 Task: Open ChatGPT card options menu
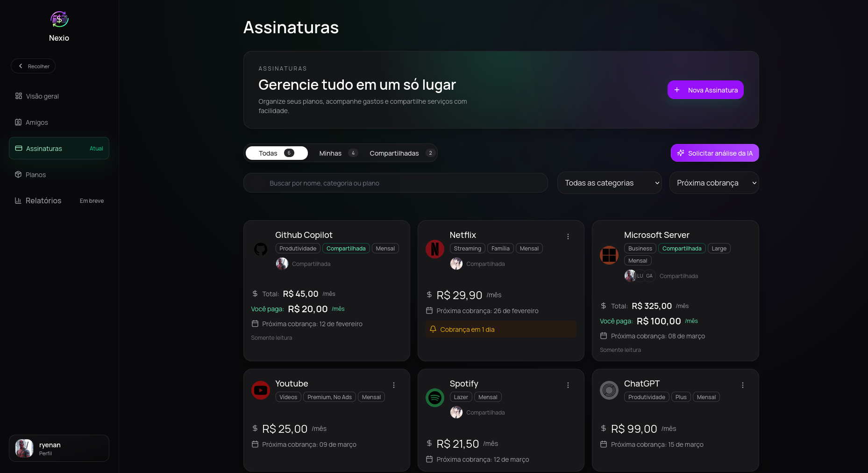(743, 385)
